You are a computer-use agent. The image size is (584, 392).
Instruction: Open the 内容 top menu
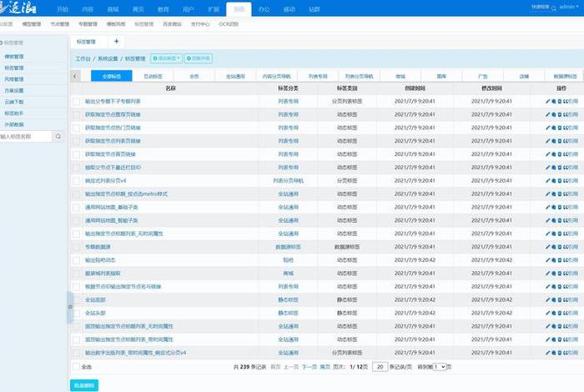point(88,9)
